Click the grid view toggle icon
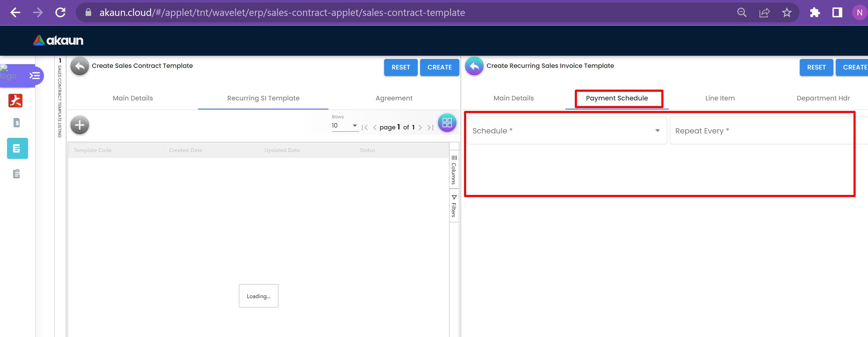The width and height of the screenshot is (868, 337). pyautogui.click(x=447, y=123)
